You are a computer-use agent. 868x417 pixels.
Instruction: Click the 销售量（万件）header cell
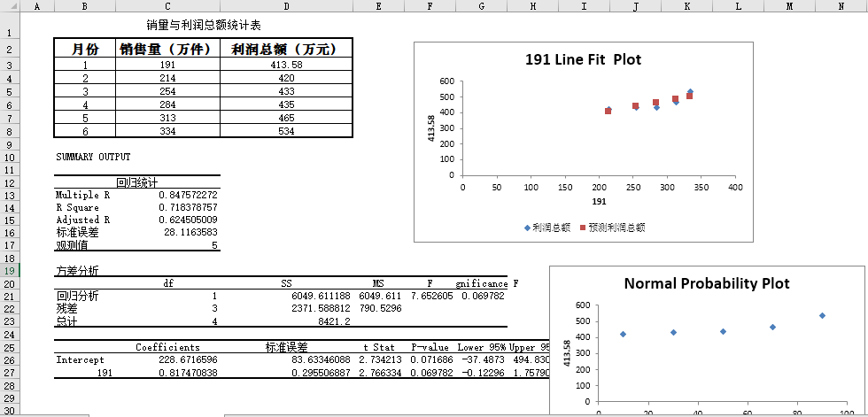coord(167,49)
